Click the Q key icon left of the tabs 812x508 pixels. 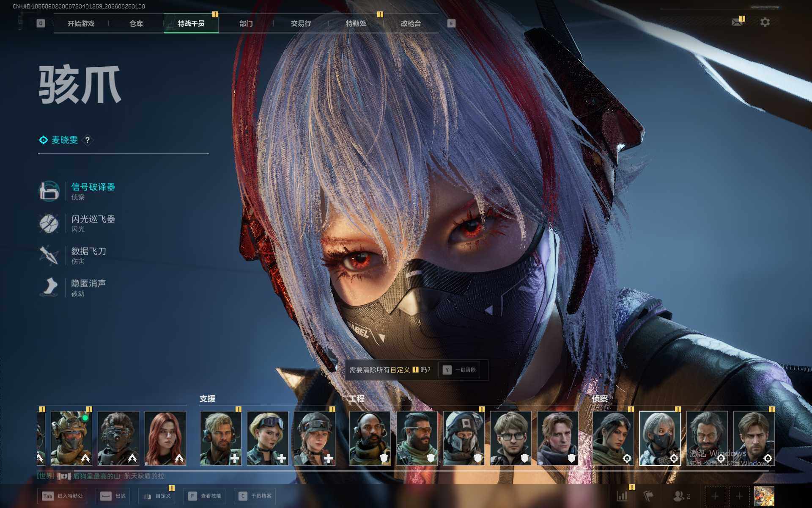tap(41, 23)
